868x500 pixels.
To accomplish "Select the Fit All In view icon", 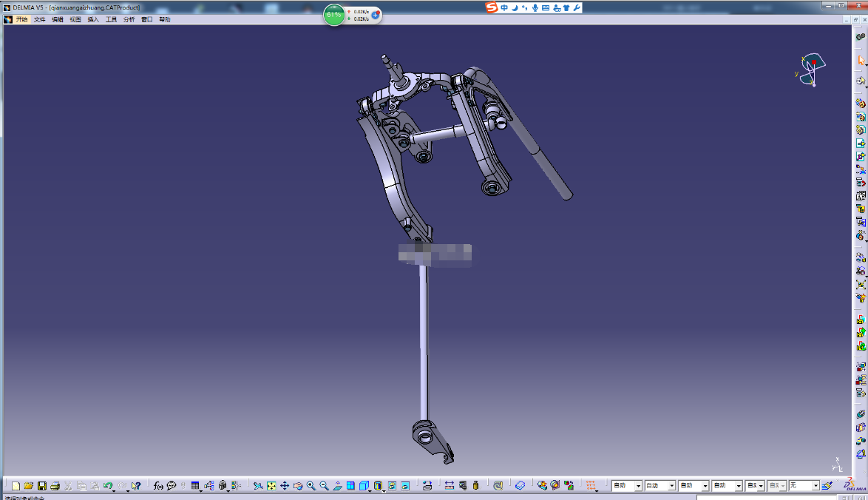I will coord(271,486).
